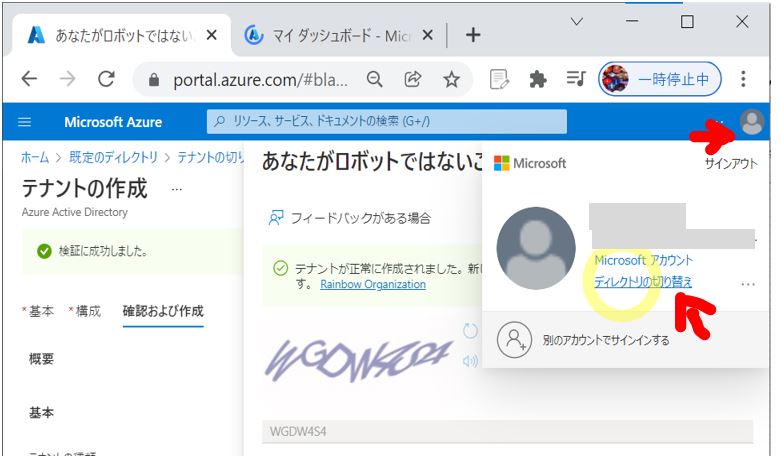The height and width of the screenshot is (461, 779).
Task: Click the 概要 heading
Action: tap(41, 359)
